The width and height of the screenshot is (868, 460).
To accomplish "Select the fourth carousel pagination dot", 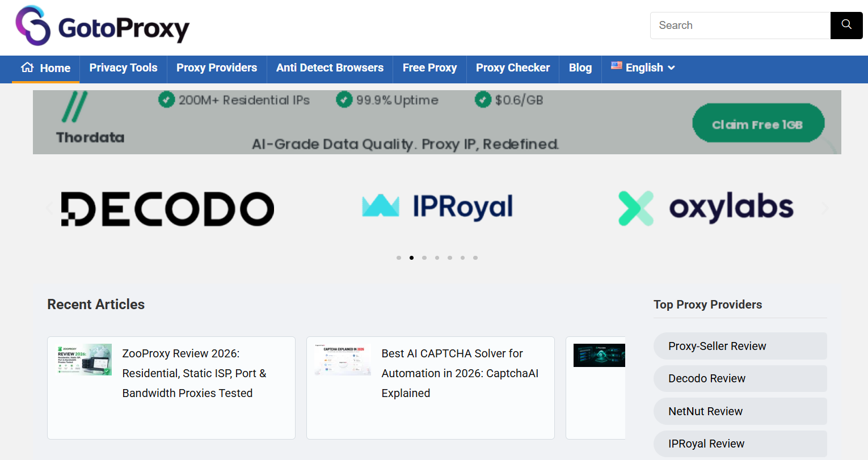I will coord(437,258).
